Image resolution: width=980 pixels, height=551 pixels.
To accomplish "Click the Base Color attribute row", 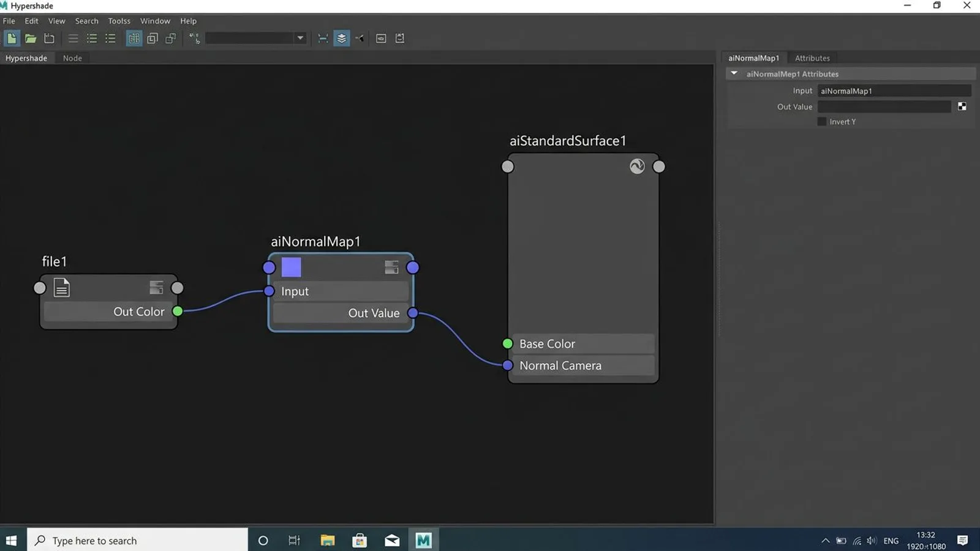I will (583, 344).
